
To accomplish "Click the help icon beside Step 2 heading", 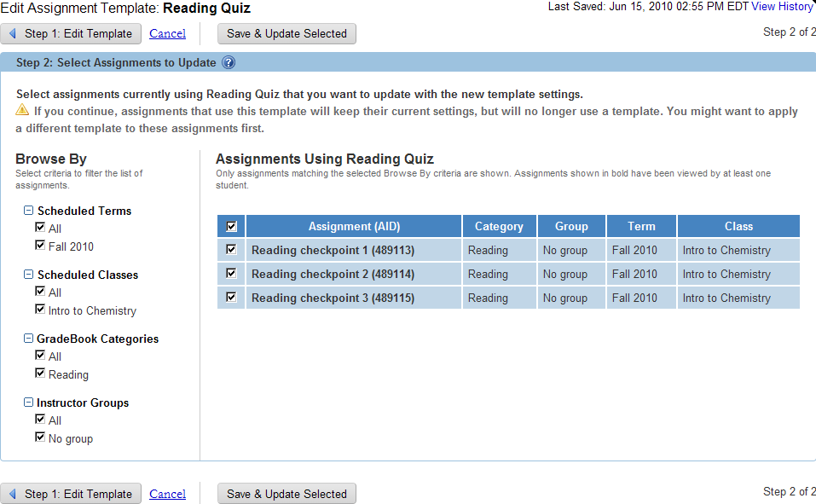I will coord(229,63).
